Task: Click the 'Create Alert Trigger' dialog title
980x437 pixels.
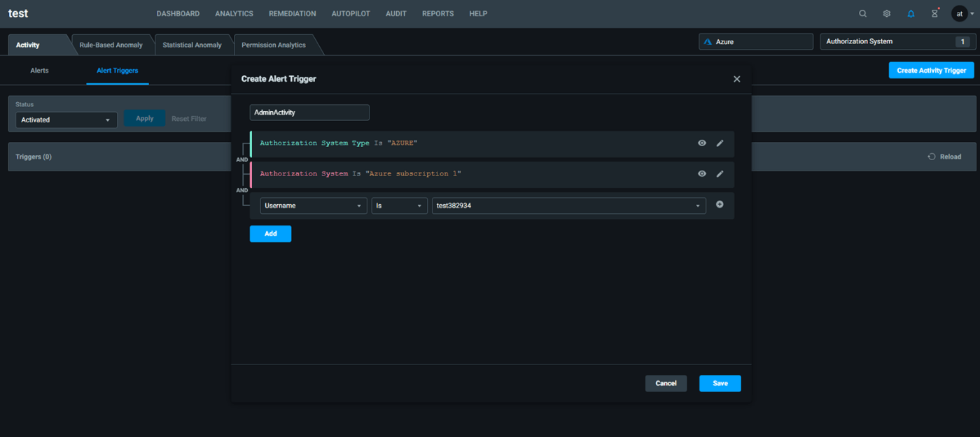Action: coord(279,79)
